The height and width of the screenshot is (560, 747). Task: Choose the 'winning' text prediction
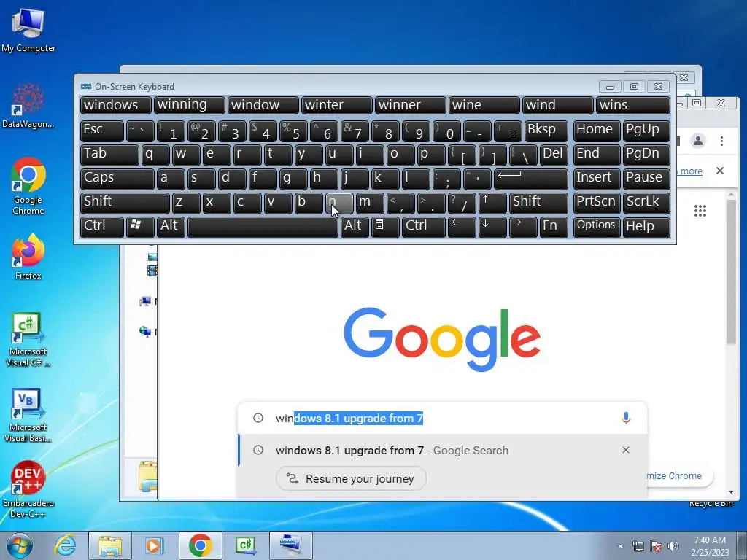tap(189, 105)
